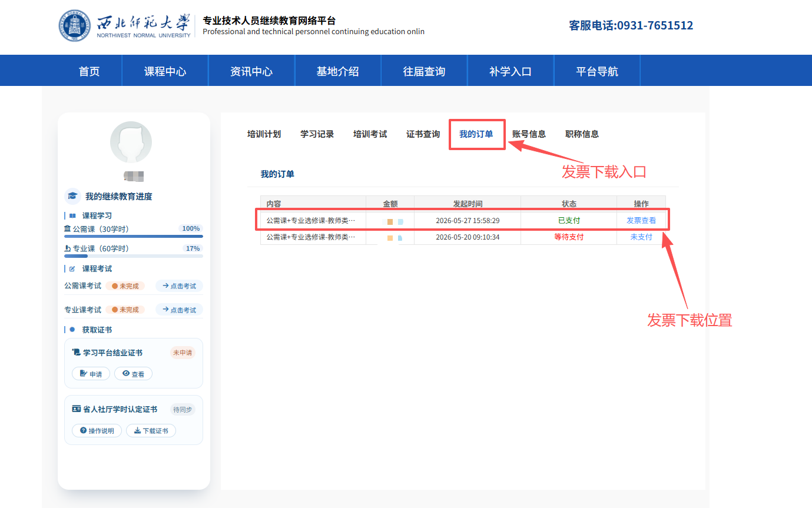This screenshot has height=508, width=812.
Task: Click the 操作 column header
Action: [x=641, y=204]
